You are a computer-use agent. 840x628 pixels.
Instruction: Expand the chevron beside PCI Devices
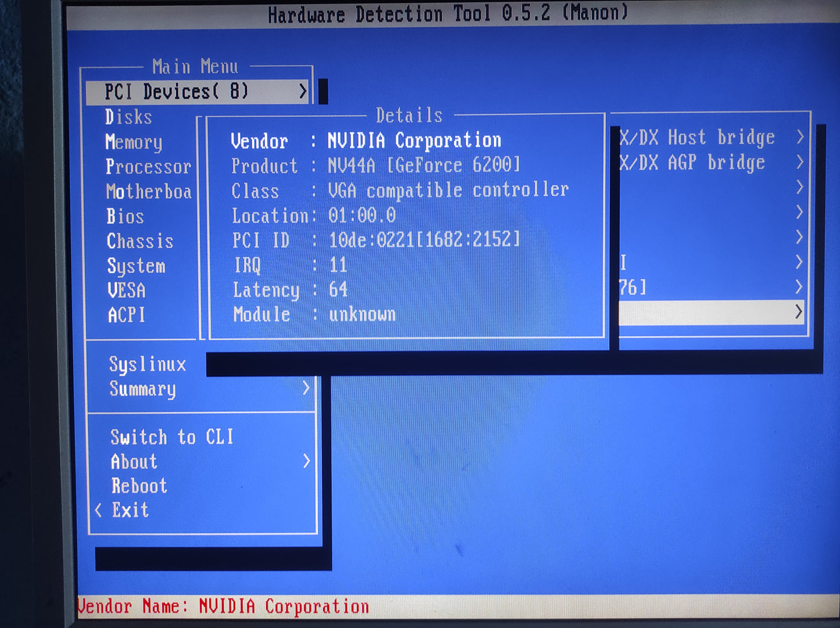tap(303, 91)
